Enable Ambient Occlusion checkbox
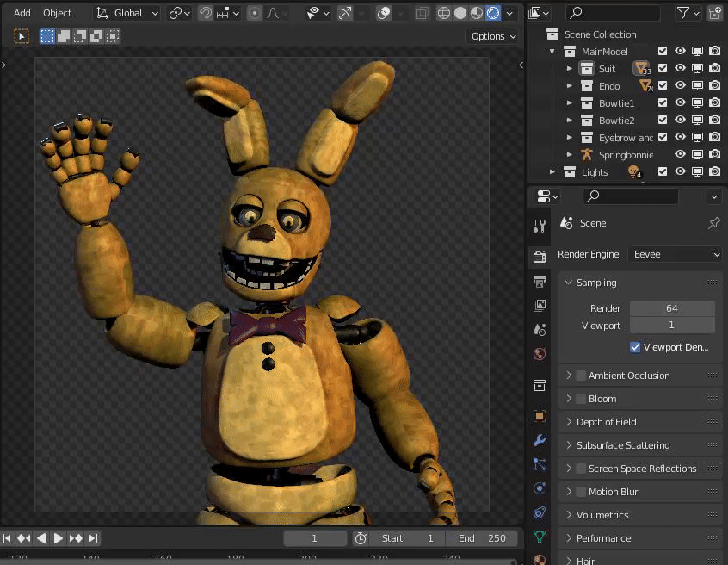728x565 pixels. pos(581,376)
